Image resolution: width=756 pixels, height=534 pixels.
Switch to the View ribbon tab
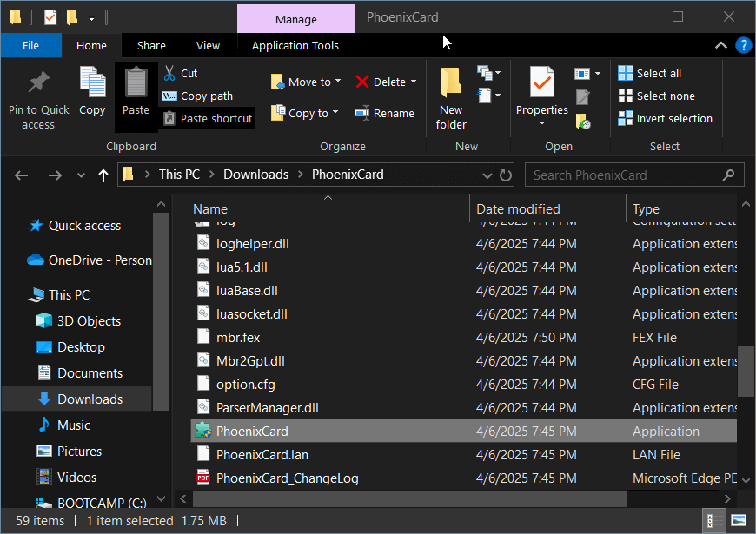[208, 45]
